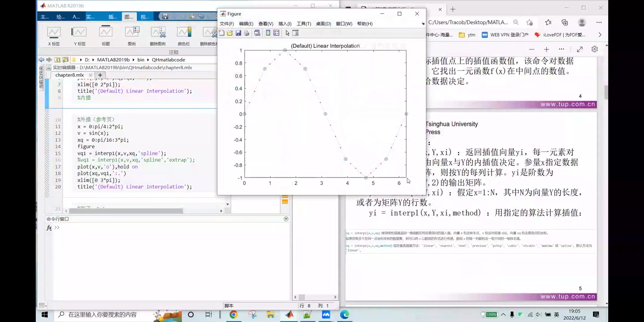This screenshot has height=322, width=644.
Task: Click the editor horizontal scrollbar
Action: pyautogui.click(x=126, y=211)
